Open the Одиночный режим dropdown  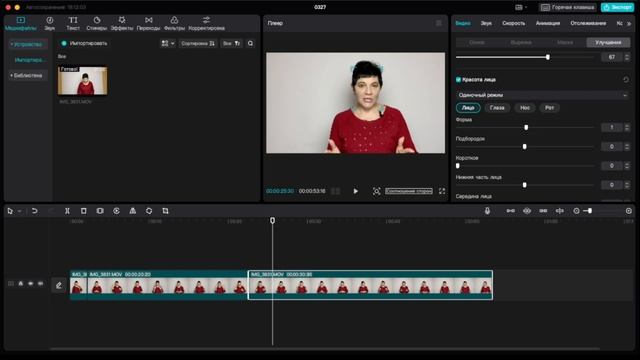pyautogui.click(x=542, y=95)
